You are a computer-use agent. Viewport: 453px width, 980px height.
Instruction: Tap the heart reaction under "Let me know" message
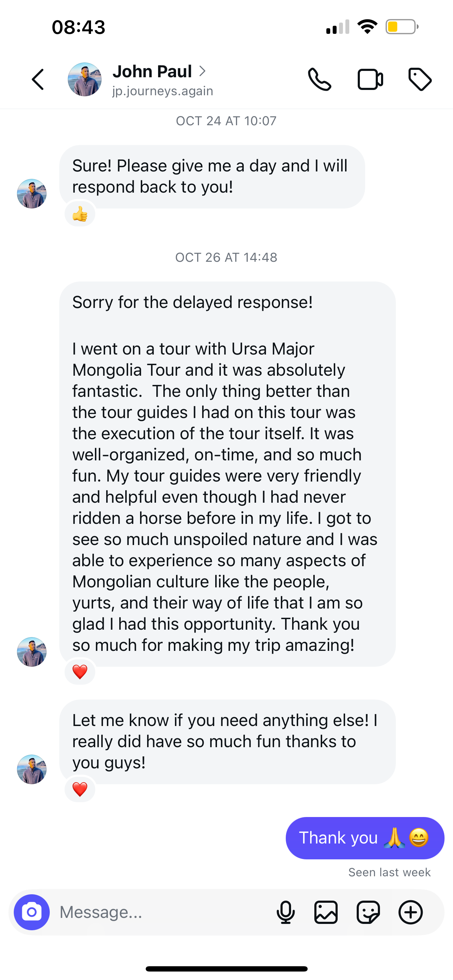point(80,790)
